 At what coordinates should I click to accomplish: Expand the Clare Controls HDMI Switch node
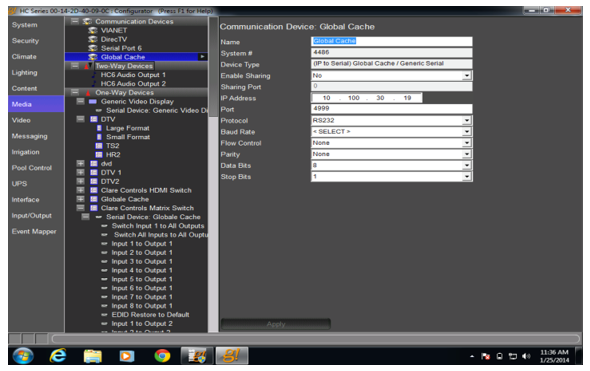pyautogui.click(x=81, y=190)
